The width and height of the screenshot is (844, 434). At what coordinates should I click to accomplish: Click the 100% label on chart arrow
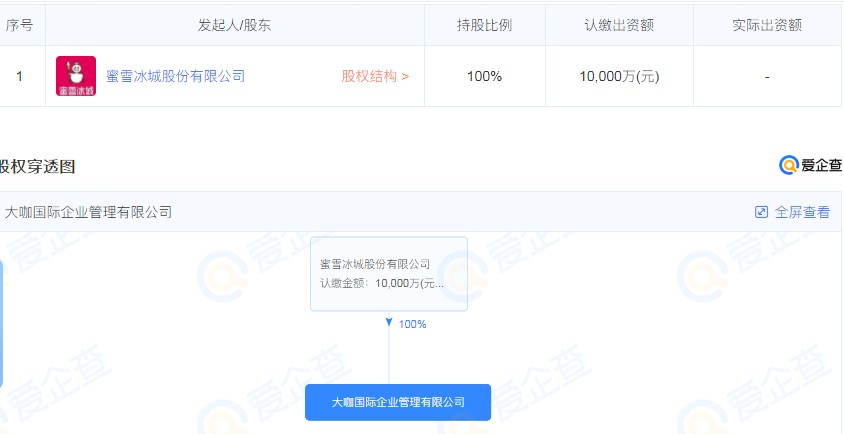(x=412, y=324)
